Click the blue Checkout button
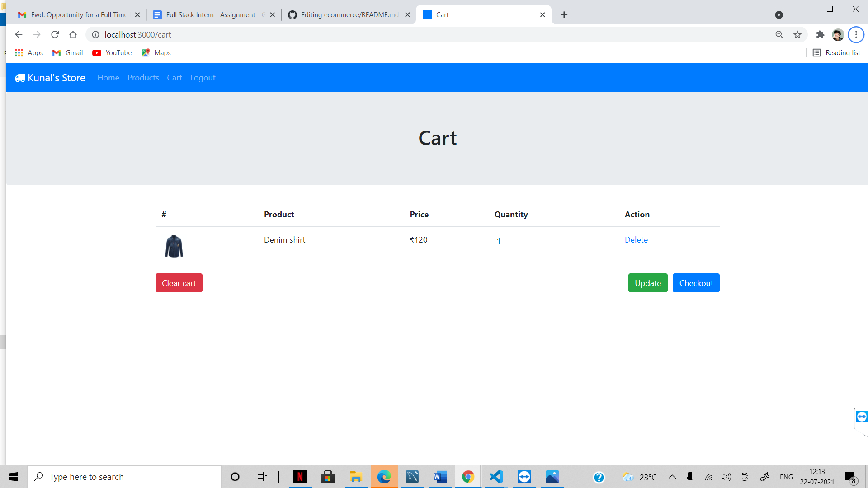The width and height of the screenshot is (868, 488). point(696,283)
